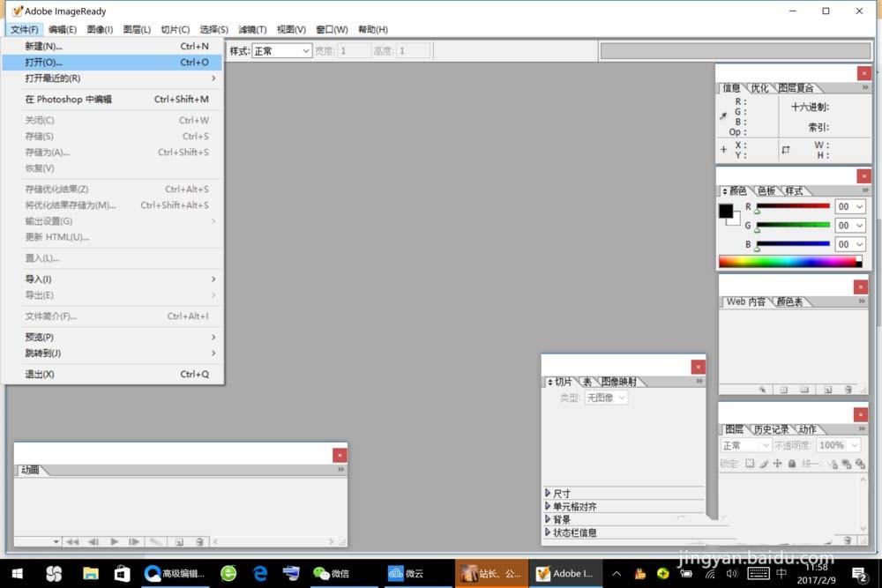Click the eyedropper icon in the 信息 panel

[x=725, y=115]
